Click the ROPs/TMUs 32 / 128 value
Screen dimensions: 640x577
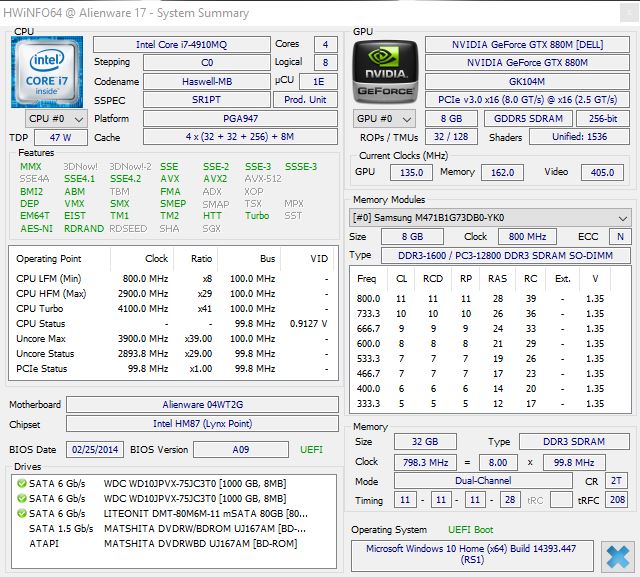[x=451, y=137]
